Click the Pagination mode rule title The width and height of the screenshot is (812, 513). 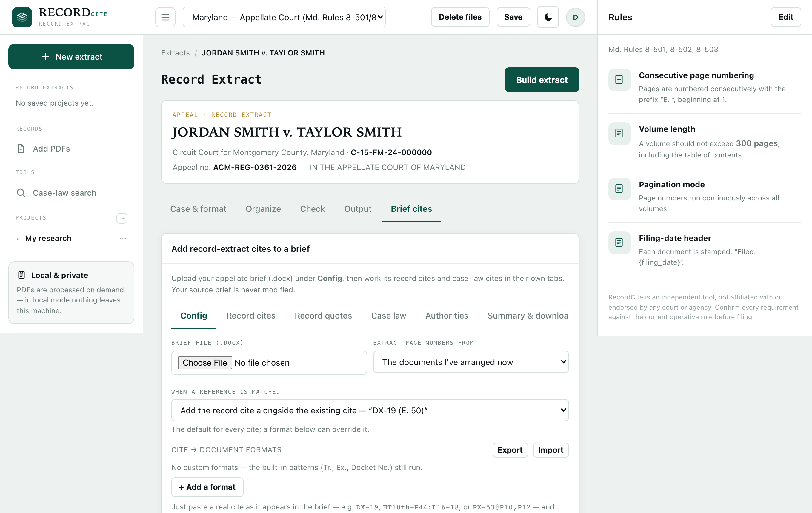point(671,185)
